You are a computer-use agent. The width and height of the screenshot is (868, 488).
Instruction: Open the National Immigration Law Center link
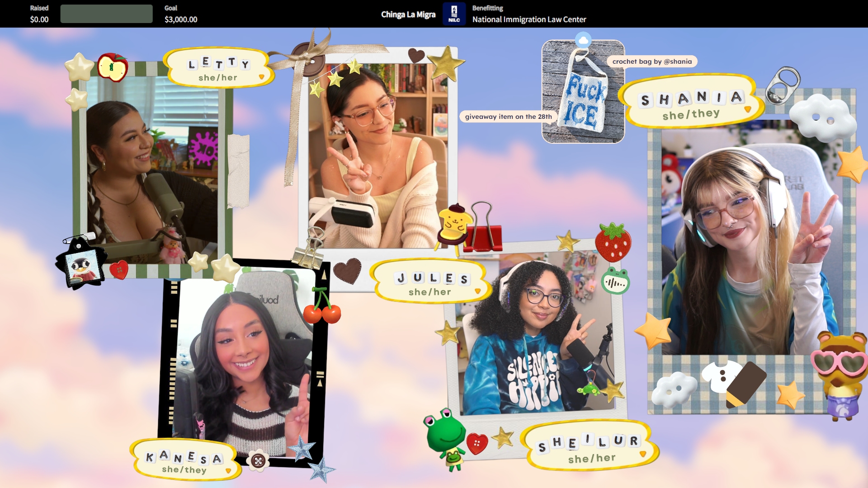tap(529, 19)
